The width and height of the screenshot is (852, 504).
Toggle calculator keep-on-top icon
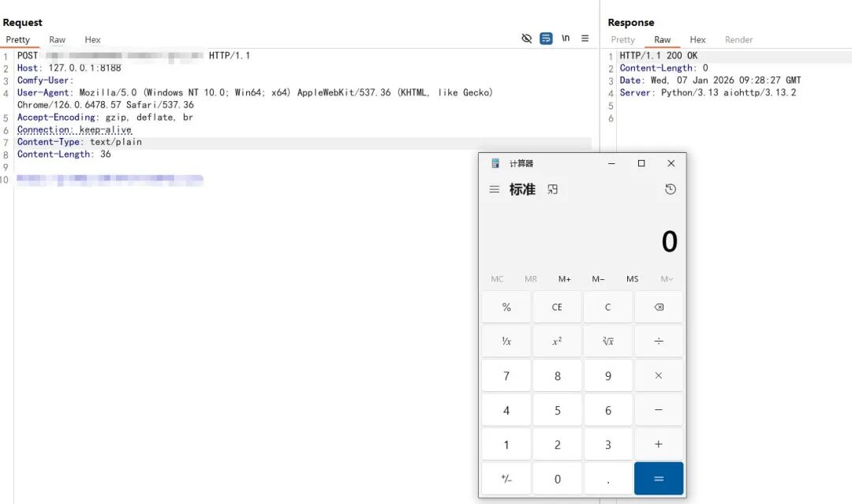point(552,189)
